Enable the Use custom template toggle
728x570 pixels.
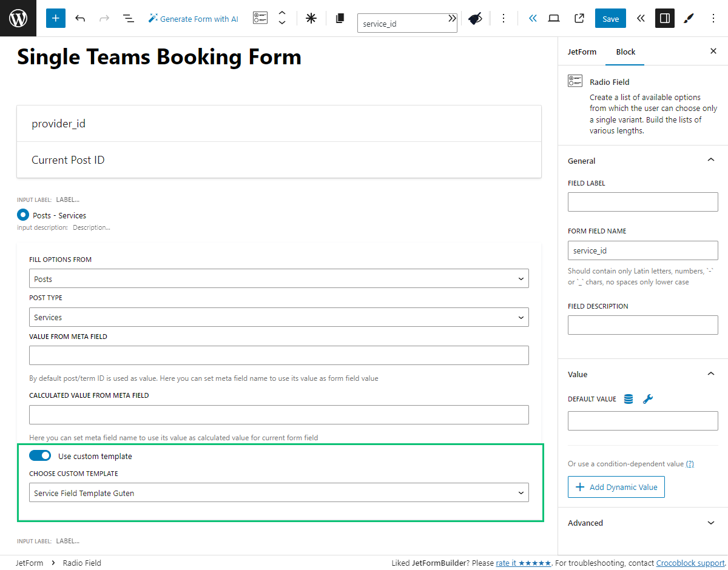click(x=40, y=455)
